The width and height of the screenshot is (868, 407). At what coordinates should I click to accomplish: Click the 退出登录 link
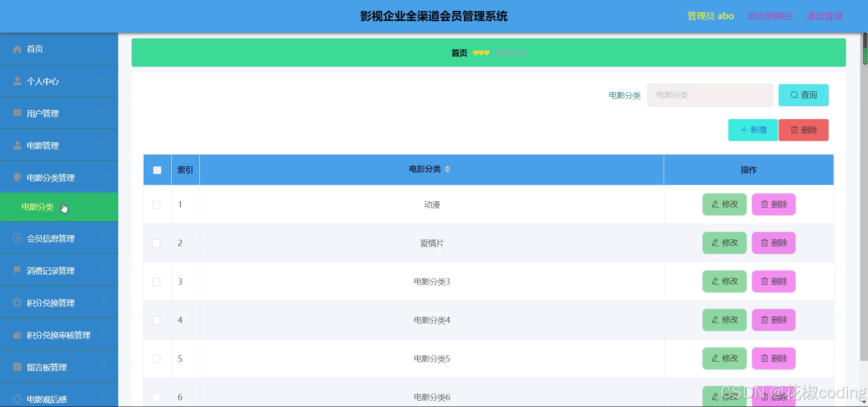pyautogui.click(x=825, y=16)
